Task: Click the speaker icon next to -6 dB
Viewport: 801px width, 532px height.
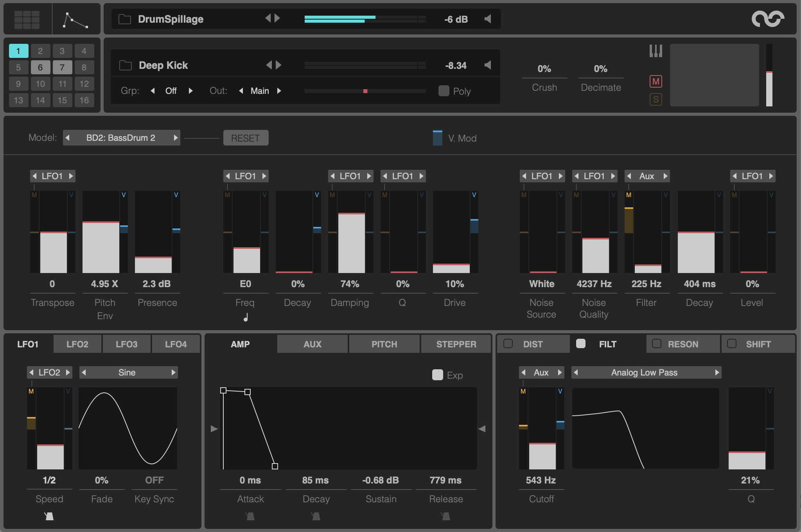Action: tap(488, 19)
